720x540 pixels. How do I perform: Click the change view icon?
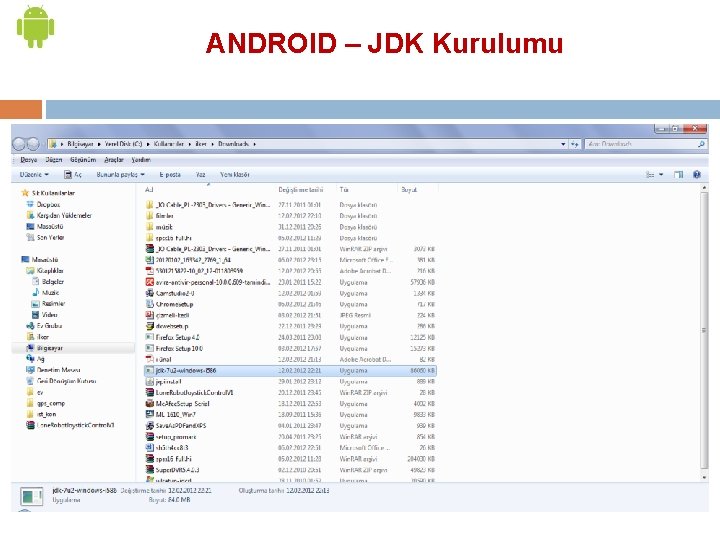(x=650, y=174)
